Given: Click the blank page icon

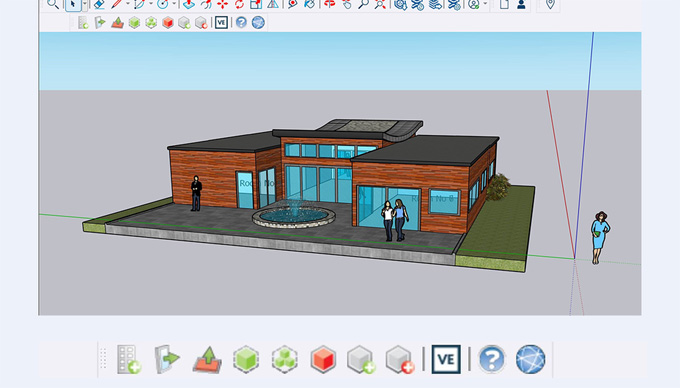Looking at the screenshot, I should (504, 4).
